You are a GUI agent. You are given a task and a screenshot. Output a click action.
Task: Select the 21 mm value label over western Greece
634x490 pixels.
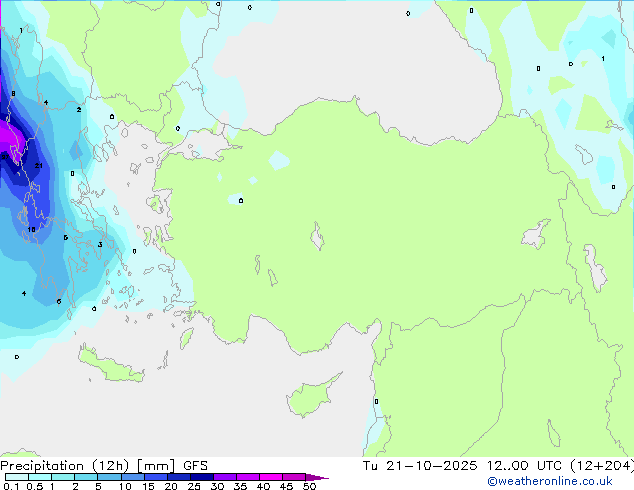pos(38,165)
